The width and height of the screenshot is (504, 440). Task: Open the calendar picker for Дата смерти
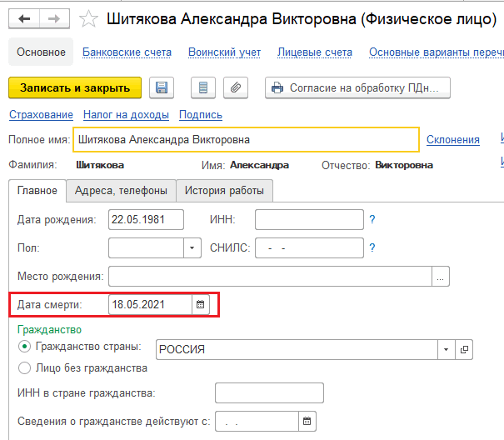pyautogui.click(x=201, y=305)
